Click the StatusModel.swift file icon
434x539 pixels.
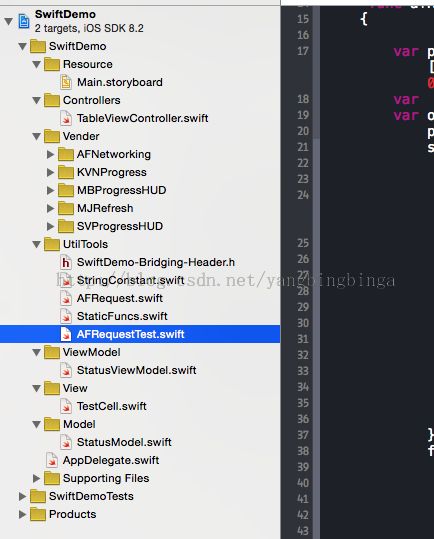[66, 442]
